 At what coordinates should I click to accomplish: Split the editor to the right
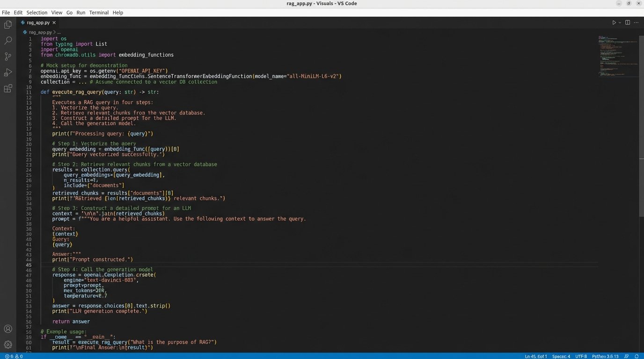tap(628, 22)
